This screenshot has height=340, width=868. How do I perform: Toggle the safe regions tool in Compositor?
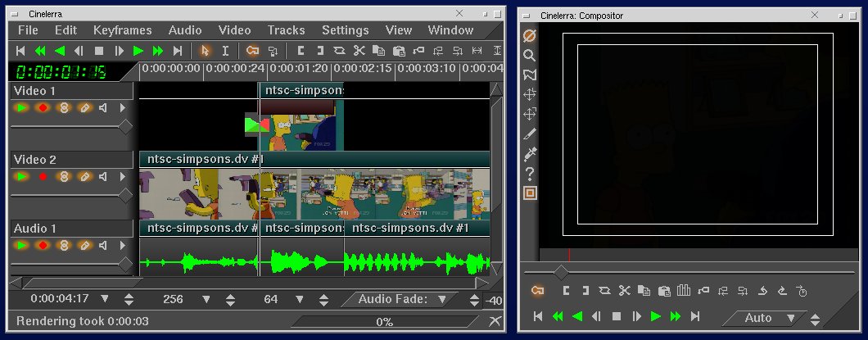coord(529,193)
